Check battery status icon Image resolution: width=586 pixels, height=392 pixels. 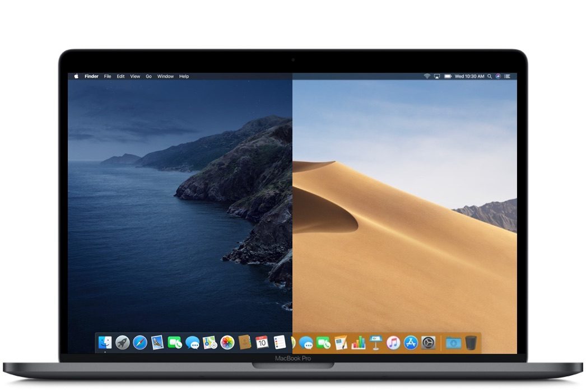(448, 76)
